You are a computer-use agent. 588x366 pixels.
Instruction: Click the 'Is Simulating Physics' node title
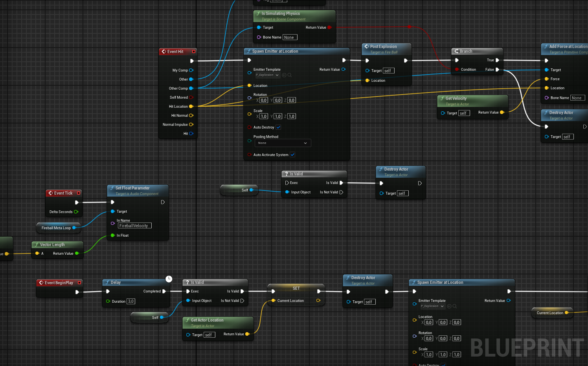tap(281, 13)
